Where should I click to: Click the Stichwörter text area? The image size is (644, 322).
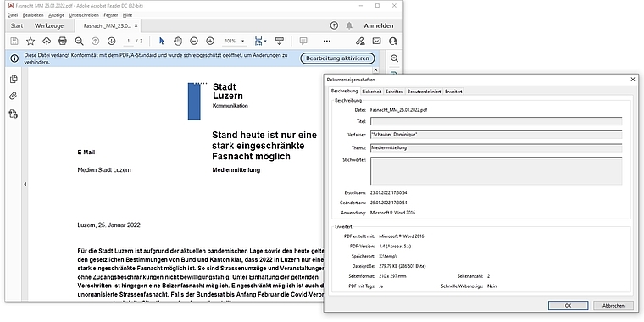click(497, 171)
